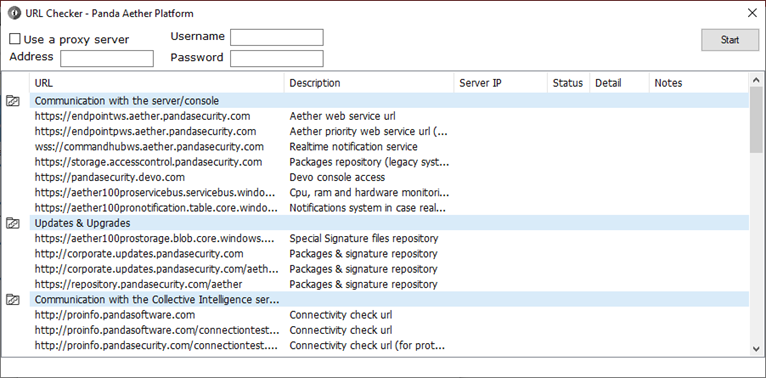Click the Devo console access description
This screenshot has width=766, height=378.
point(337,177)
